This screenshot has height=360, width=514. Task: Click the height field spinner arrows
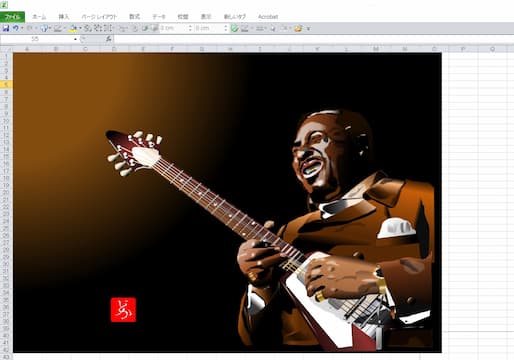191,28
